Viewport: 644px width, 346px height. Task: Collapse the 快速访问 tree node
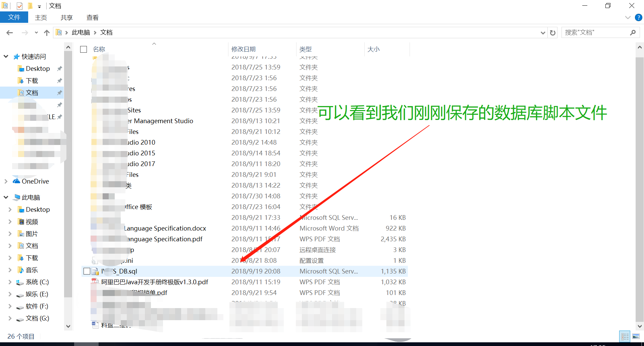click(6, 57)
